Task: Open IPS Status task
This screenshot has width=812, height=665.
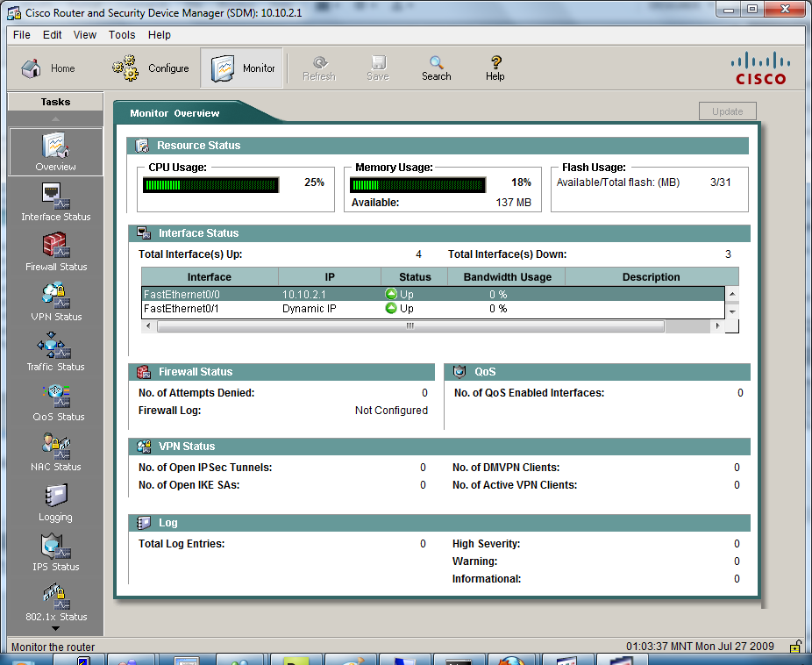Action: coord(55,553)
